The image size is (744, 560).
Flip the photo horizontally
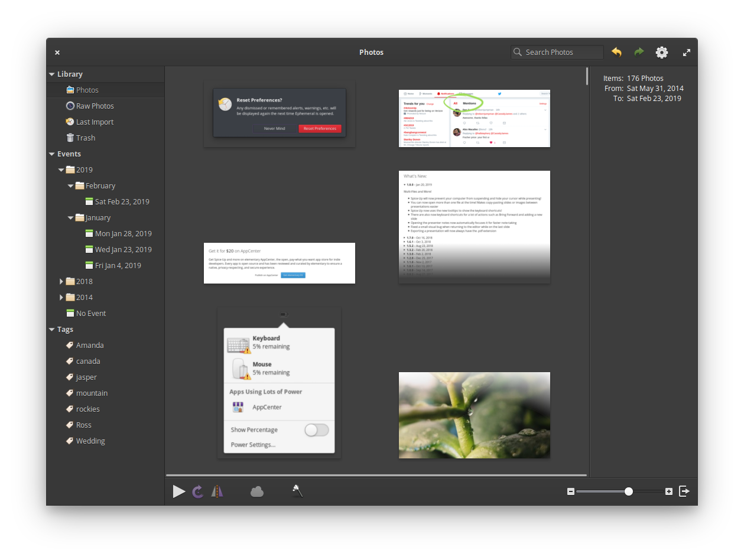217,491
